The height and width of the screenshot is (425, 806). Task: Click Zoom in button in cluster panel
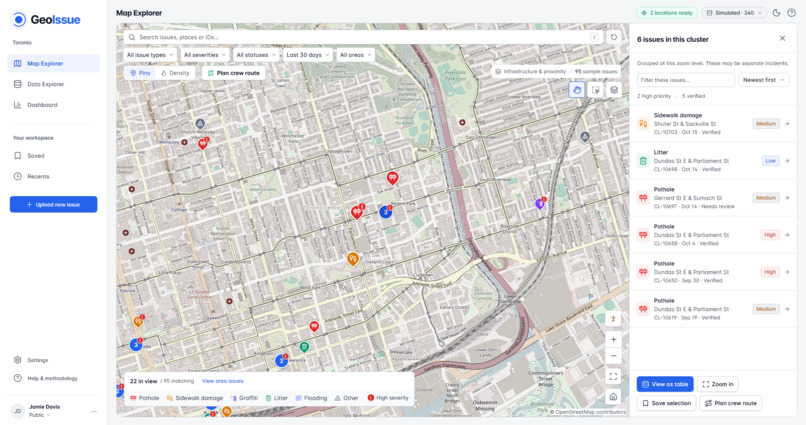[x=718, y=384]
